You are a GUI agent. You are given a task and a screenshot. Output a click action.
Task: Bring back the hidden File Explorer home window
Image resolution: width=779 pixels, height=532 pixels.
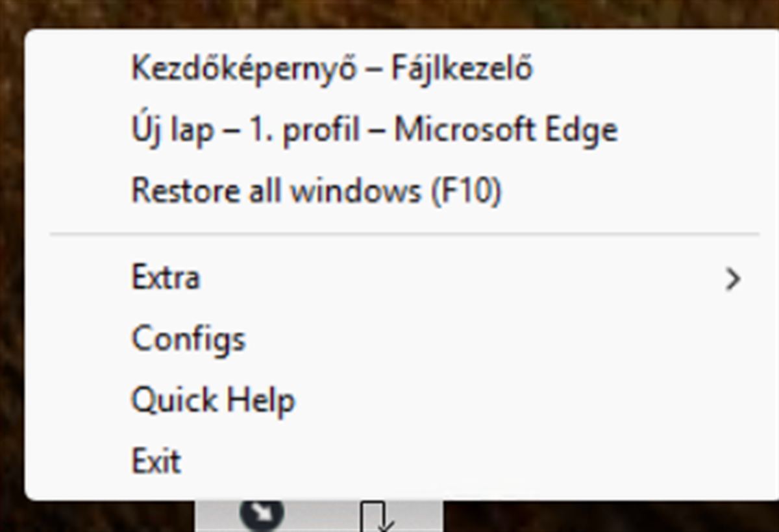click(x=332, y=68)
